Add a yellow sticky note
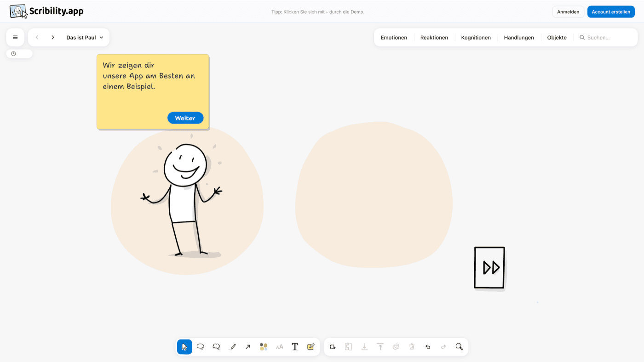 pos(310,347)
